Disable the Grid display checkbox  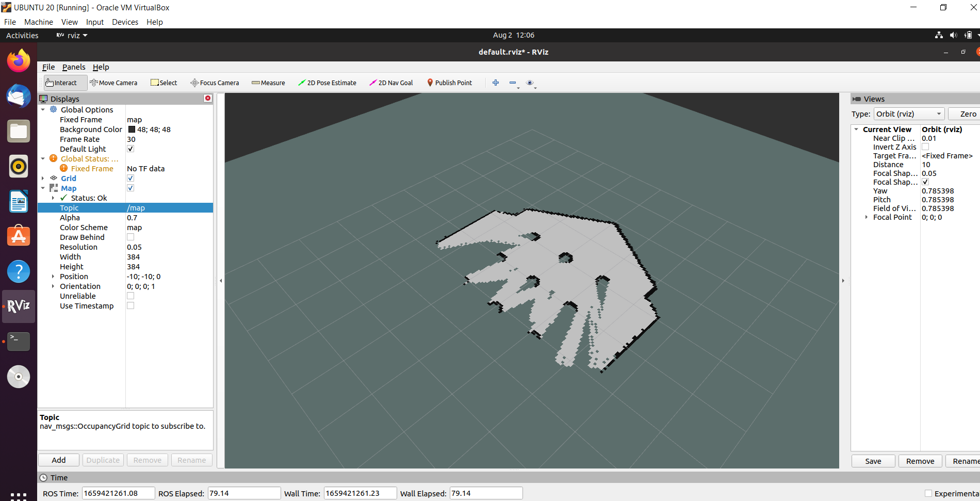tap(130, 178)
